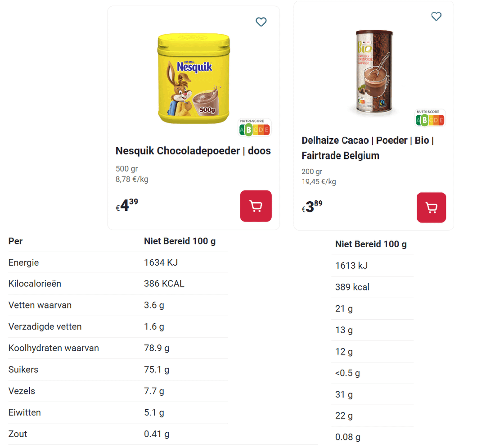Click the heart on Delhaize Cacao card
Screen dimensions: 486x448
(x=436, y=17)
